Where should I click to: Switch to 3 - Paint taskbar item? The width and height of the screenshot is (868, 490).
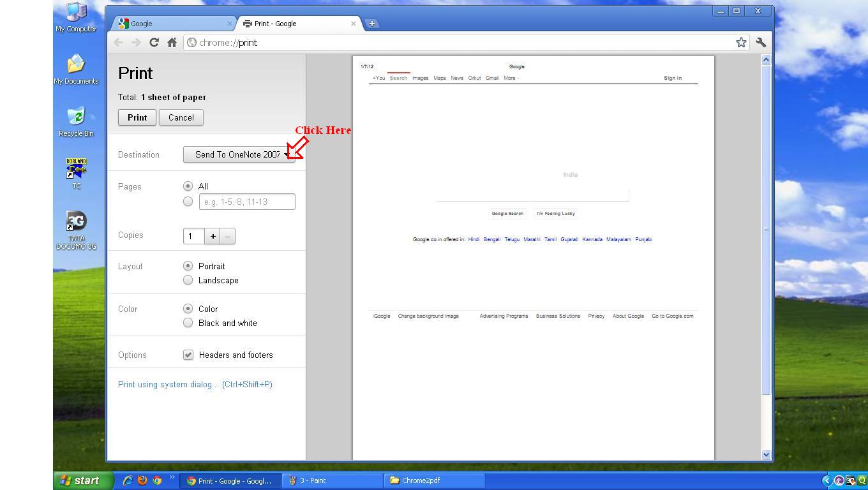click(332, 480)
